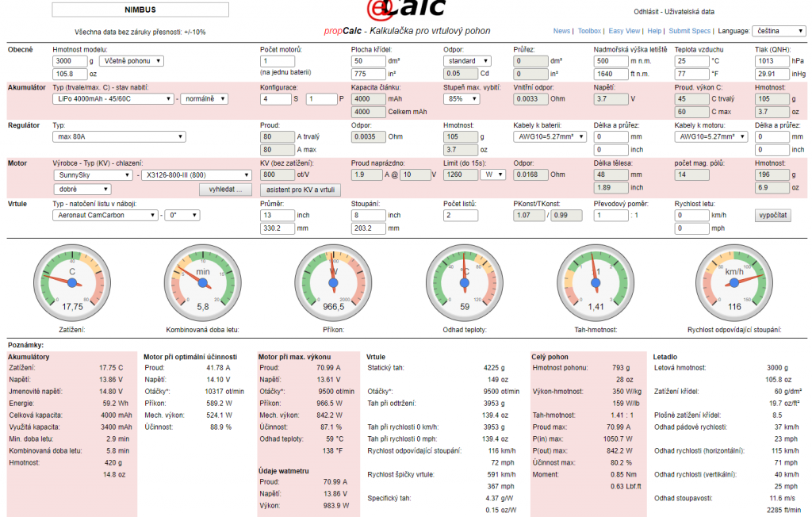Click the asistent pro KV a vrtuli button
812x517 pixels.
[x=300, y=190]
